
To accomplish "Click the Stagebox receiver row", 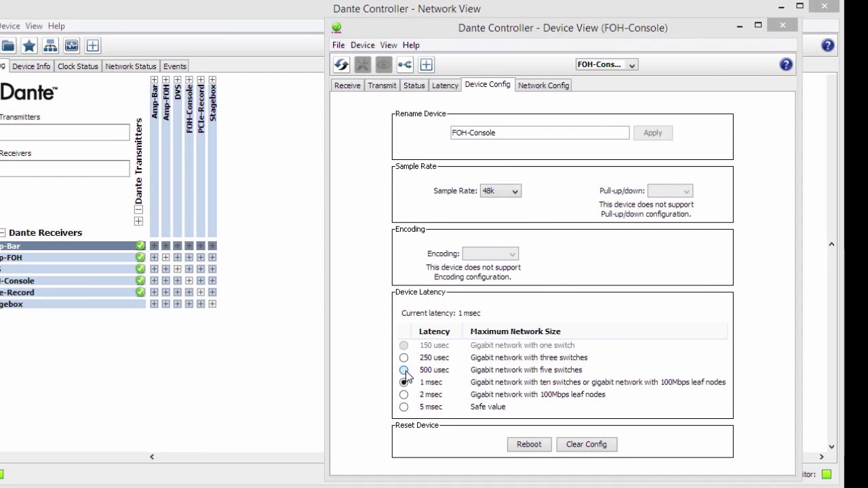I will click(73, 304).
